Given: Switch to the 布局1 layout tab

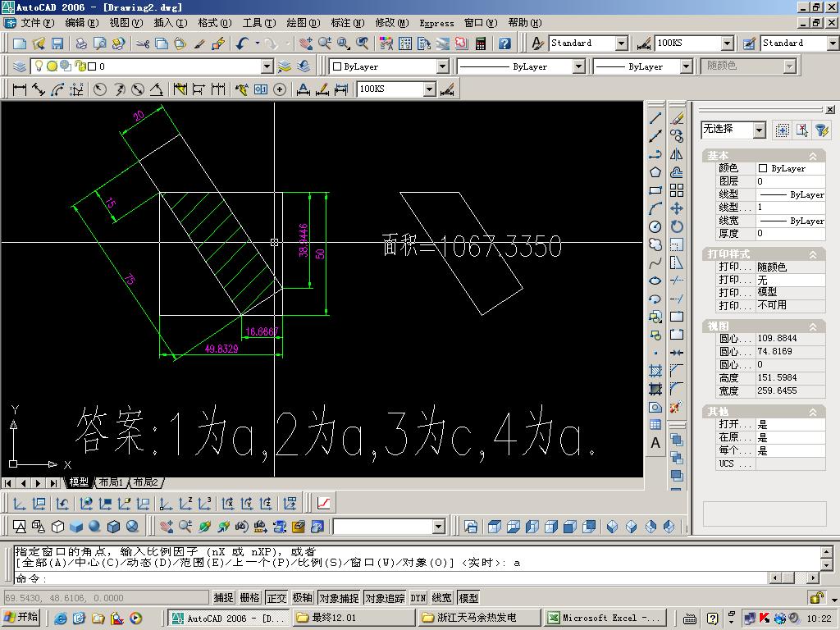Looking at the screenshot, I should (111, 482).
